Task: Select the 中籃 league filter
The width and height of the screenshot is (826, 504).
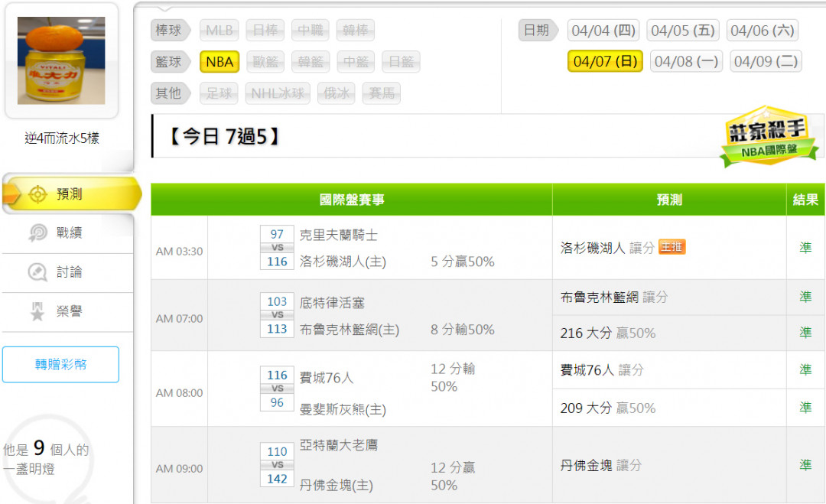Action: (356, 62)
